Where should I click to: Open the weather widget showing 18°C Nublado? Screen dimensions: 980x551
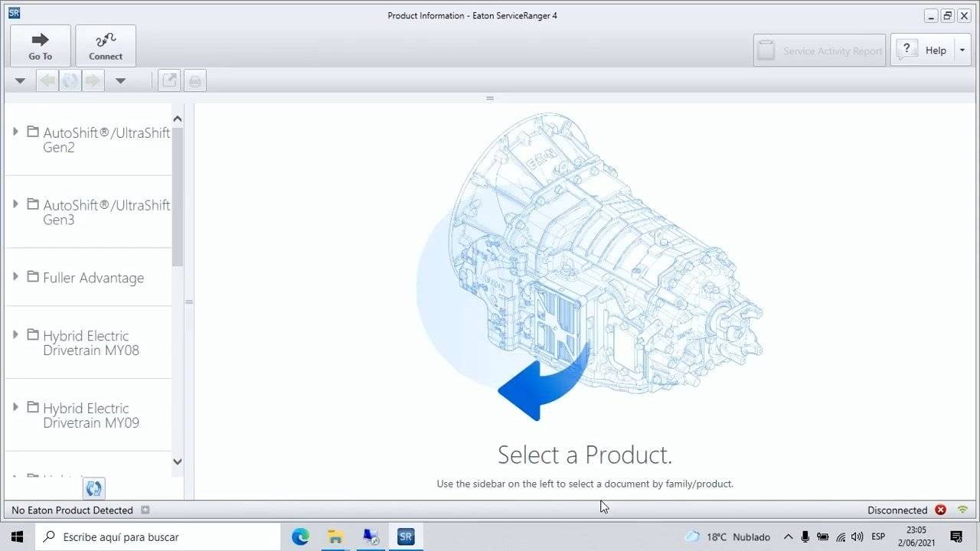(727, 536)
